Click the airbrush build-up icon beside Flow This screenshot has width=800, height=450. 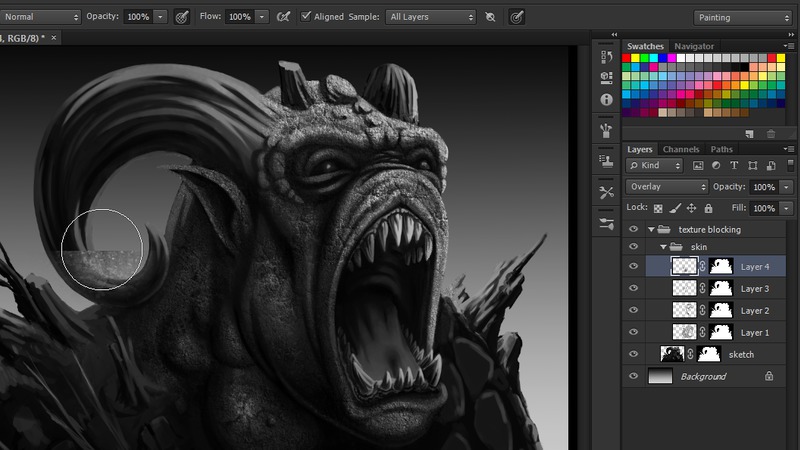(x=283, y=17)
